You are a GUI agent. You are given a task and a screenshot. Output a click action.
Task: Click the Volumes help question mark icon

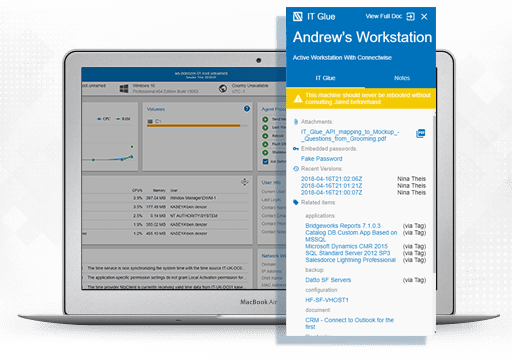click(x=247, y=108)
